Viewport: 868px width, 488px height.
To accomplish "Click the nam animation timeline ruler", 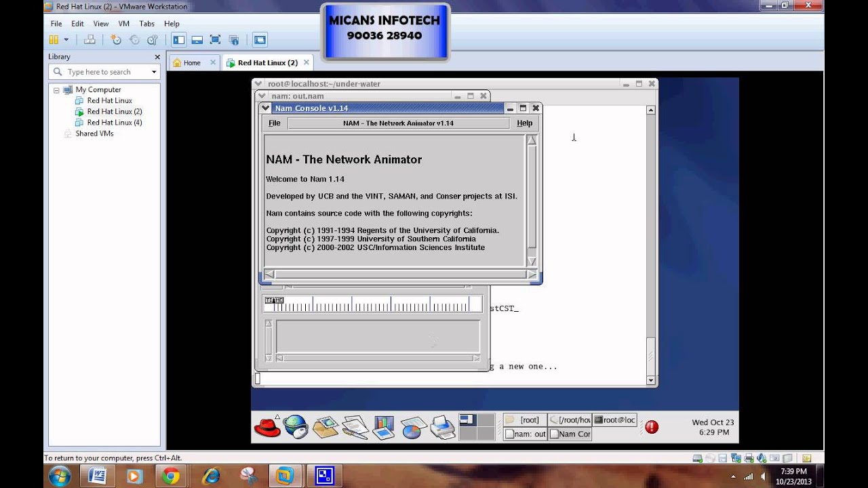I will coord(372,304).
